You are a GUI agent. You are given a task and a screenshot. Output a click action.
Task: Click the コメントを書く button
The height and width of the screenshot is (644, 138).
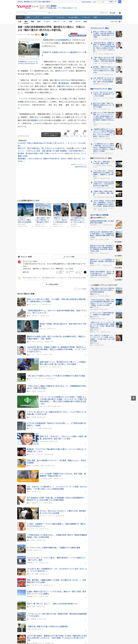pos(69,257)
